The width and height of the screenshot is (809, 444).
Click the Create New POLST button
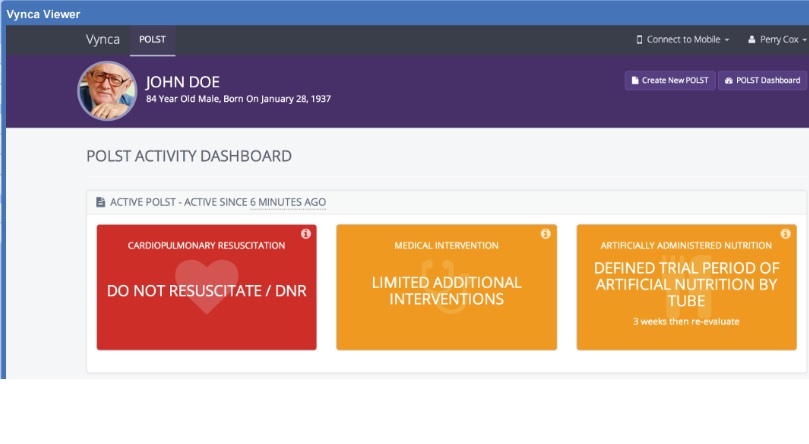click(670, 80)
